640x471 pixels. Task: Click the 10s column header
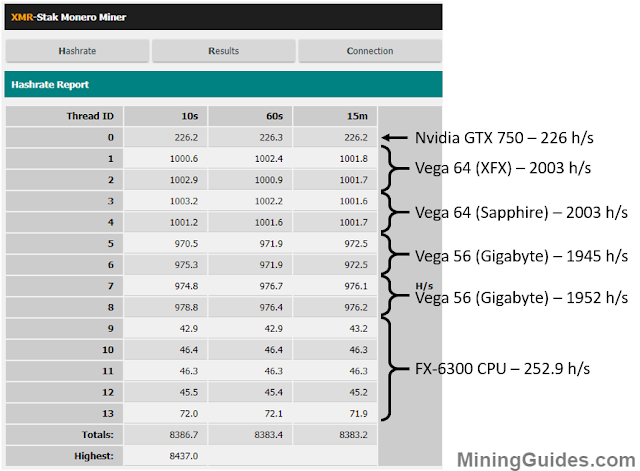pos(190,116)
